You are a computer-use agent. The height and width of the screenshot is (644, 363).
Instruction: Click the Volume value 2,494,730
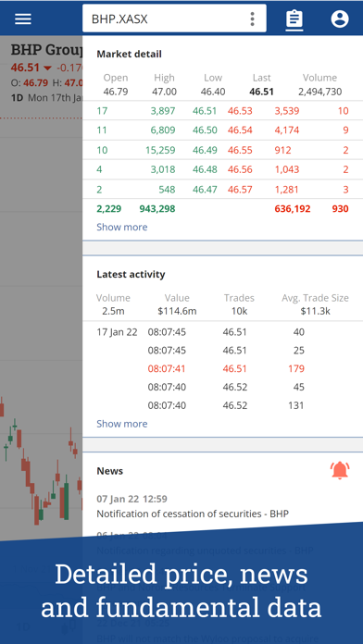tap(319, 92)
